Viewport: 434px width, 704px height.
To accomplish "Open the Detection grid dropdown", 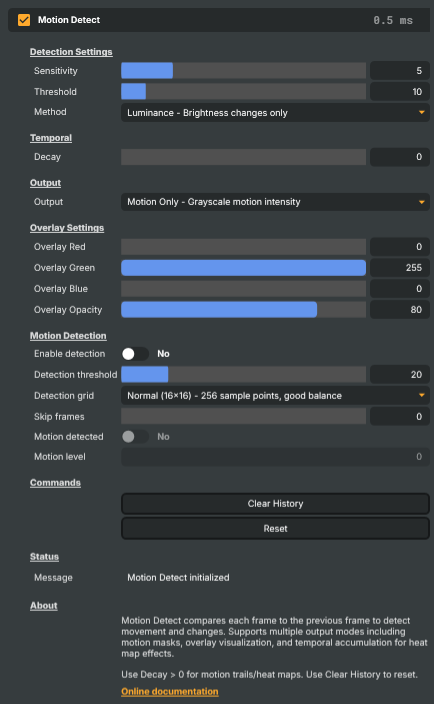I will 275,396.
